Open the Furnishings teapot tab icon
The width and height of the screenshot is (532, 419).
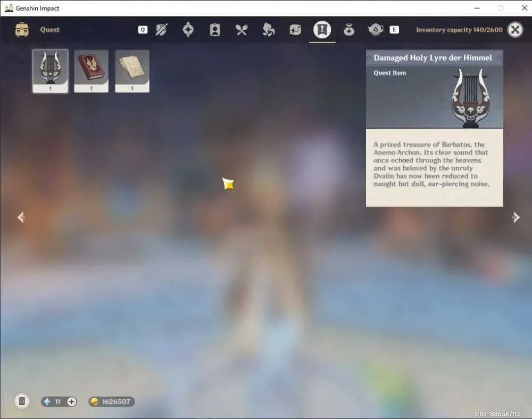click(x=376, y=30)
